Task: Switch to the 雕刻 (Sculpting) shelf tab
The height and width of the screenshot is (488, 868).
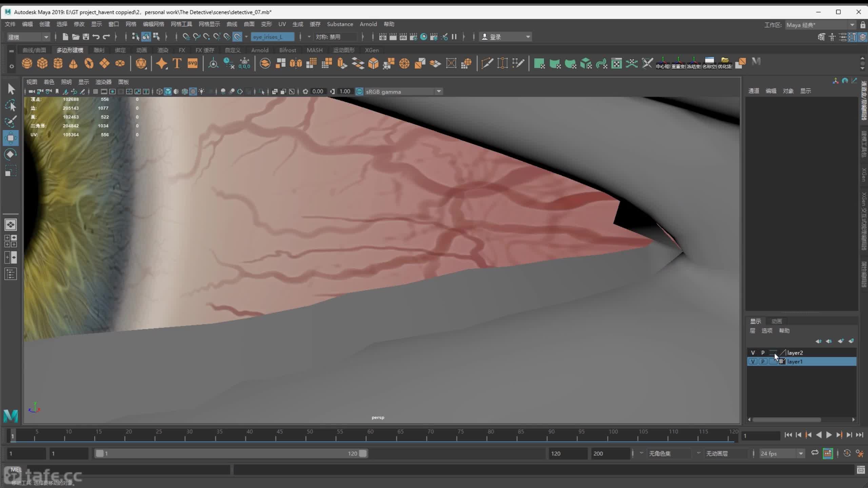Action: click(x=99, y=50)
